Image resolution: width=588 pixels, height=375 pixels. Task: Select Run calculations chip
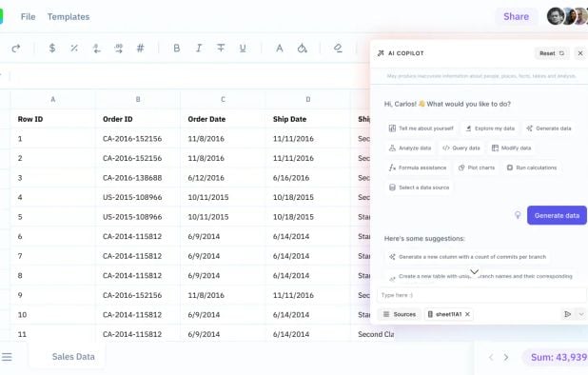[x=532, y=168]
